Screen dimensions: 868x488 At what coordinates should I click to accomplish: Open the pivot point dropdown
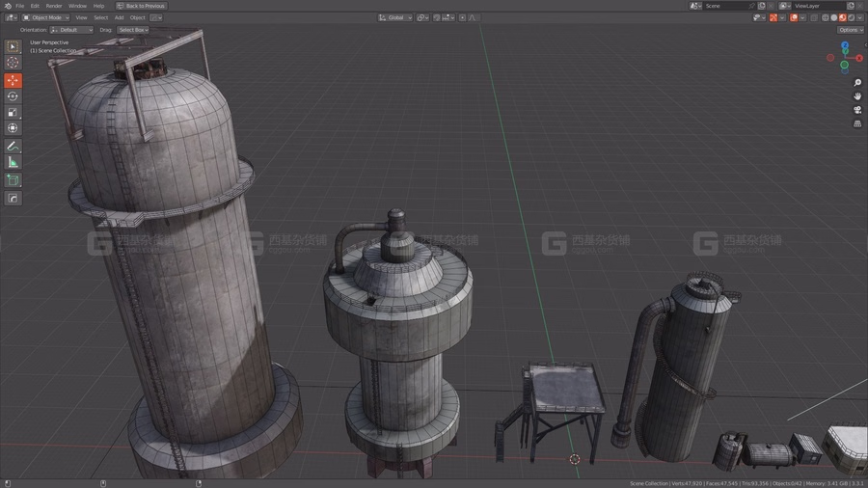[x=423, y=17]
